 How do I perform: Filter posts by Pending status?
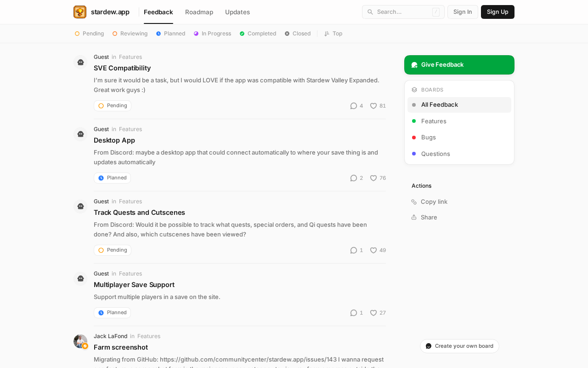coord(90,34)
